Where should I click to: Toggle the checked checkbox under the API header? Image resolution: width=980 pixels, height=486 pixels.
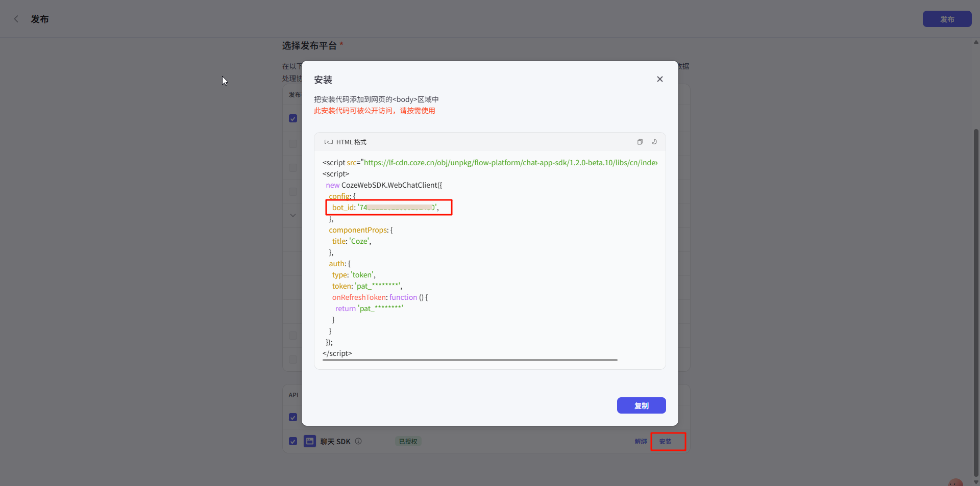[293, 417]
